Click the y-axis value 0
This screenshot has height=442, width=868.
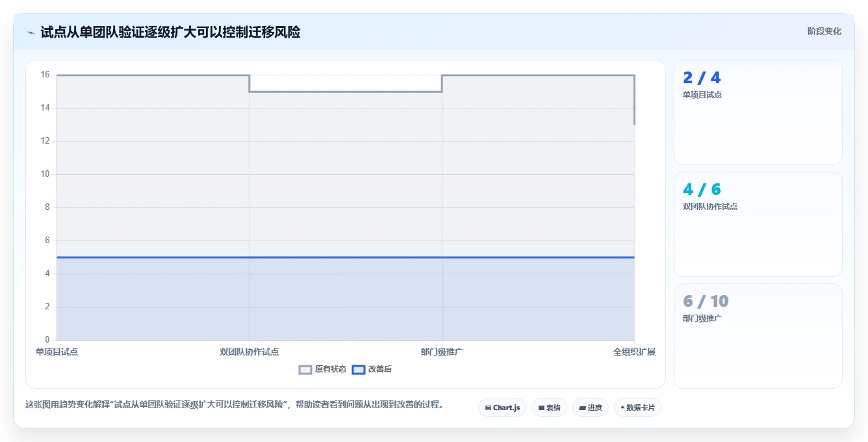(47, 340)
